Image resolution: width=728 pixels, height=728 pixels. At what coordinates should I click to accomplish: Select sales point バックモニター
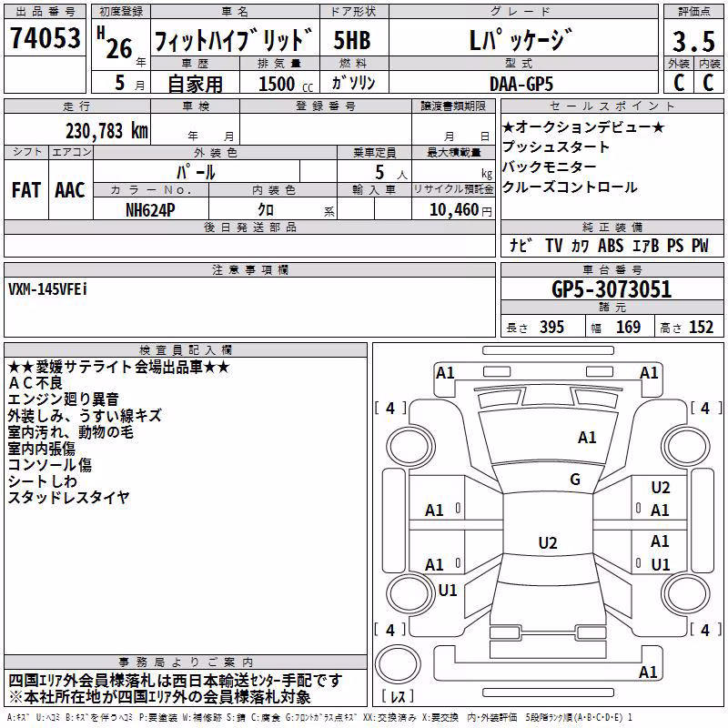click(550, 167)
